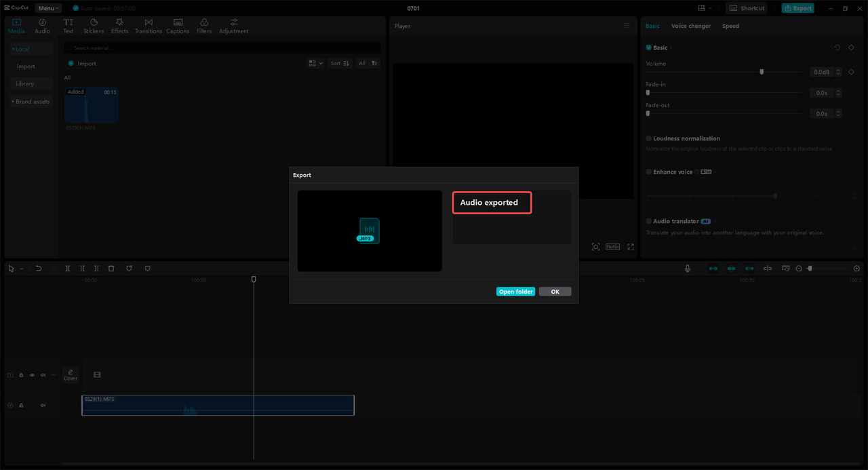Image resolution: width=868 pixels, height=470 pixels.
Task: Click the fullscreen icon in the Player
Action: tap(631, 247)
